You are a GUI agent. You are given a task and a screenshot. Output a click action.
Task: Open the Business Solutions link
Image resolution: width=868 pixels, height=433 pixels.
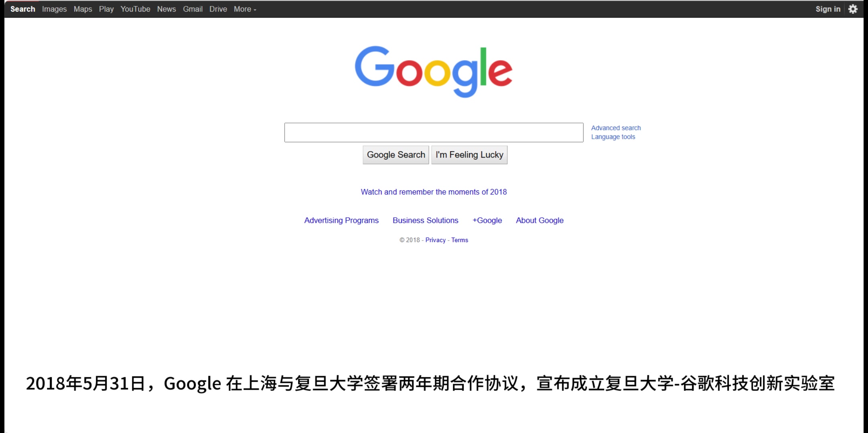tap(425, 221)
